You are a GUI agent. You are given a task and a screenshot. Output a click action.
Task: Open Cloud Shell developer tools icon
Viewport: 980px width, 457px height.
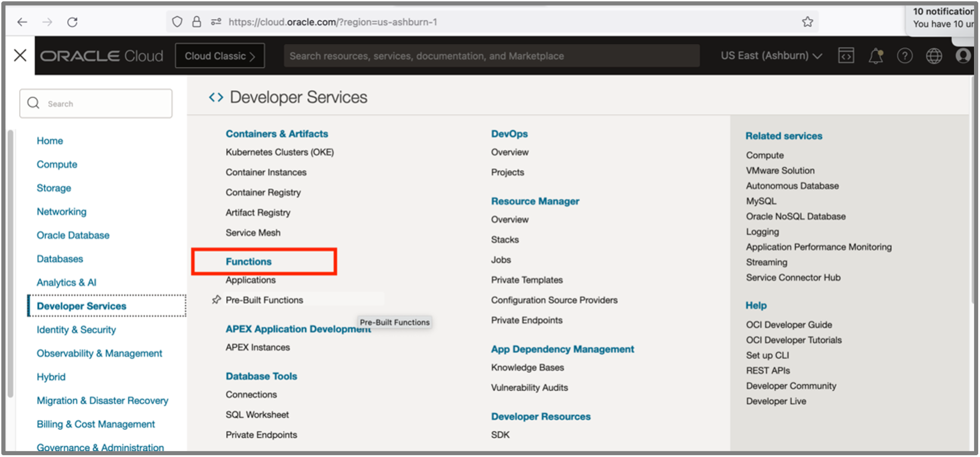click(x=846, y=56)
